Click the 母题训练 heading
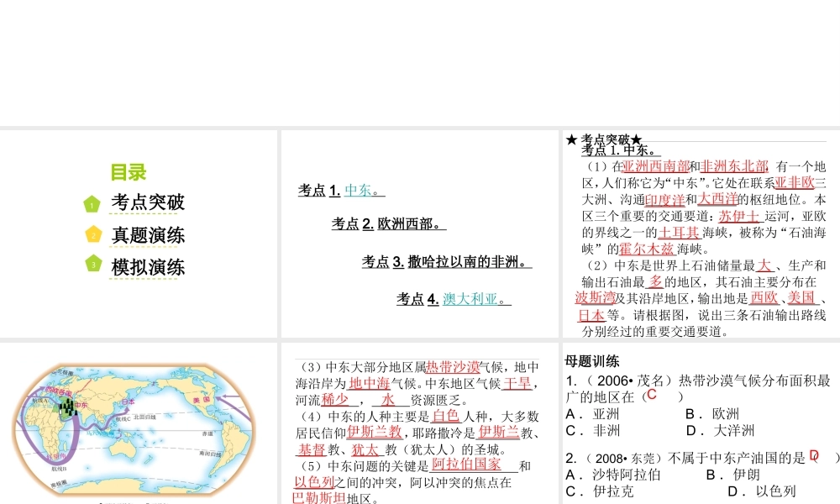840x504 pixels. (592, 361)
